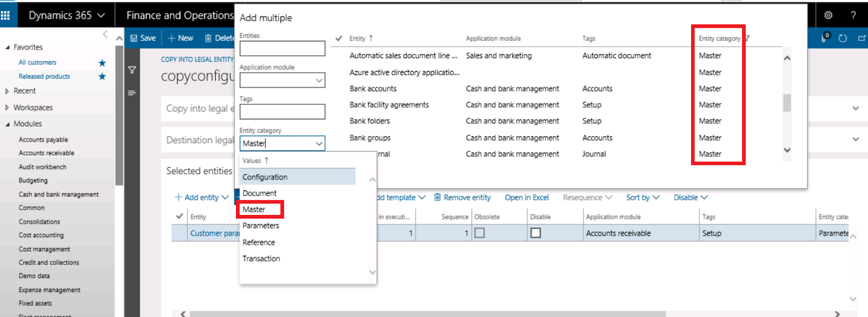Click the Entity category filter icon

(x=747, y=39)
